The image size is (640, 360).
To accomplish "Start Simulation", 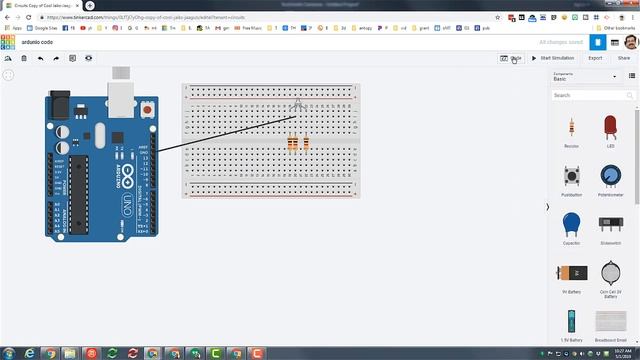I will [553, 58].
